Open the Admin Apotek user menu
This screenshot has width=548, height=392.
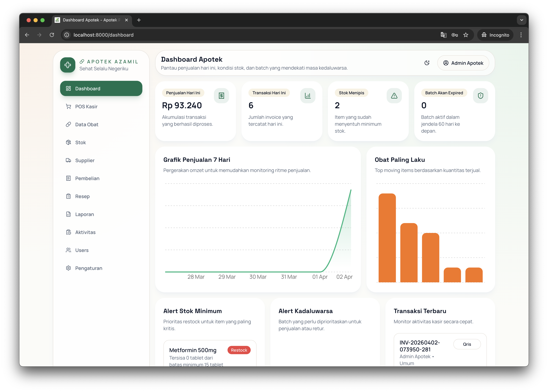[x=463, y=63]
